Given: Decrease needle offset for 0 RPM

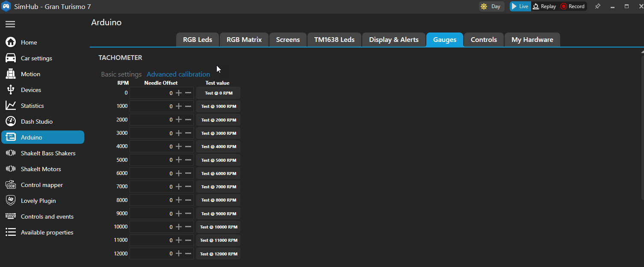Looking at the screenshot, I should [x=188, y=93].
